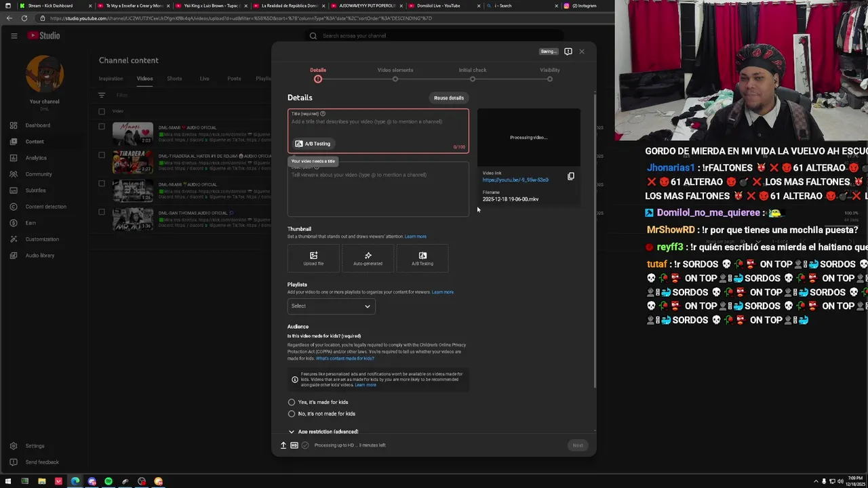Click the title help question-mark icon
Screen dimensions: 868x488
[323, 114]
